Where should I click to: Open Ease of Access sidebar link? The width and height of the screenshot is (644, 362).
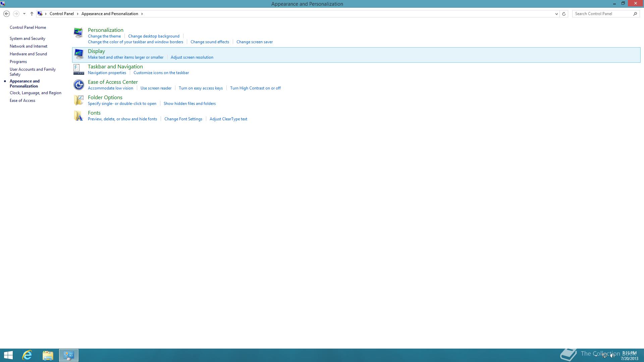(x=22, y=101)
